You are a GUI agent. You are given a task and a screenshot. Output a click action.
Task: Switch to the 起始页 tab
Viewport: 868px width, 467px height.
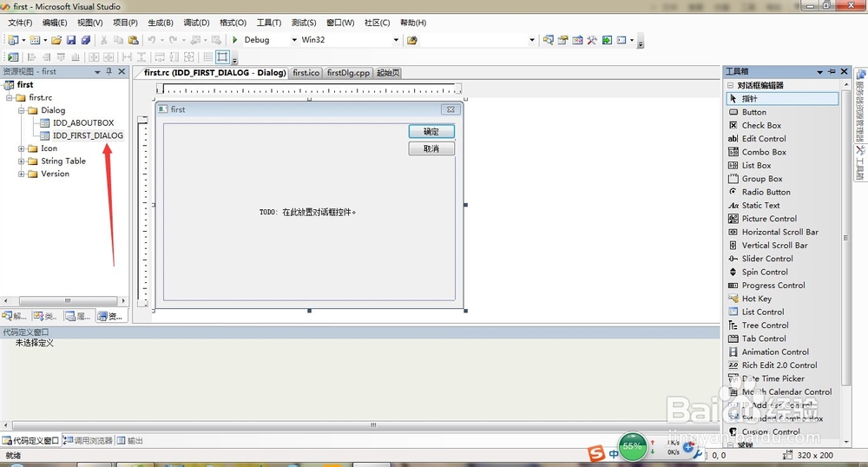pos(388,73)
